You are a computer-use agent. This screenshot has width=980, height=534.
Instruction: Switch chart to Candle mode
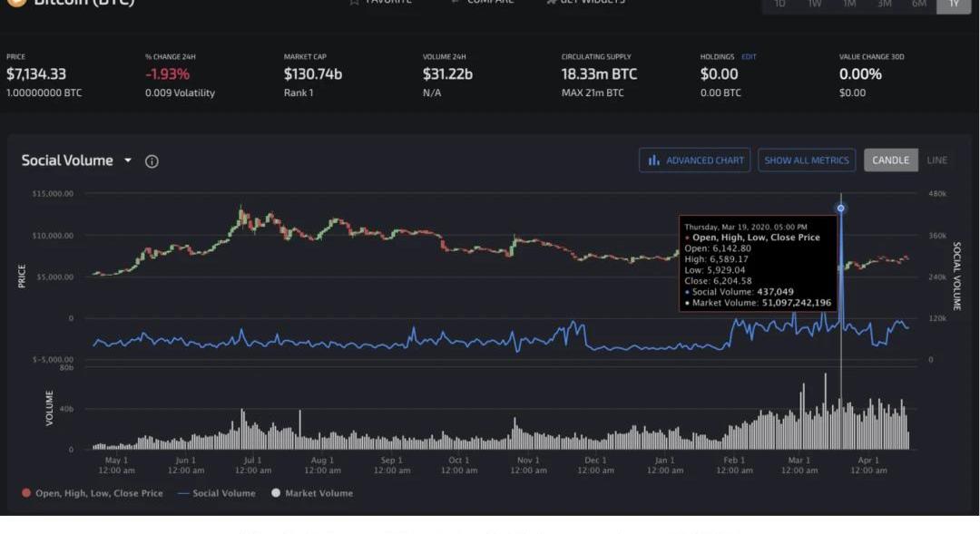coord(889,160)
